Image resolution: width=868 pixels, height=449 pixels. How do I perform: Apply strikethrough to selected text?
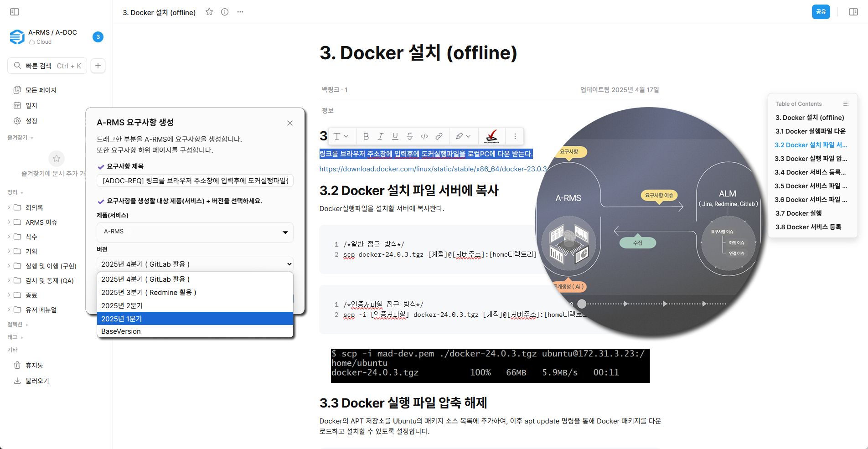409,136
